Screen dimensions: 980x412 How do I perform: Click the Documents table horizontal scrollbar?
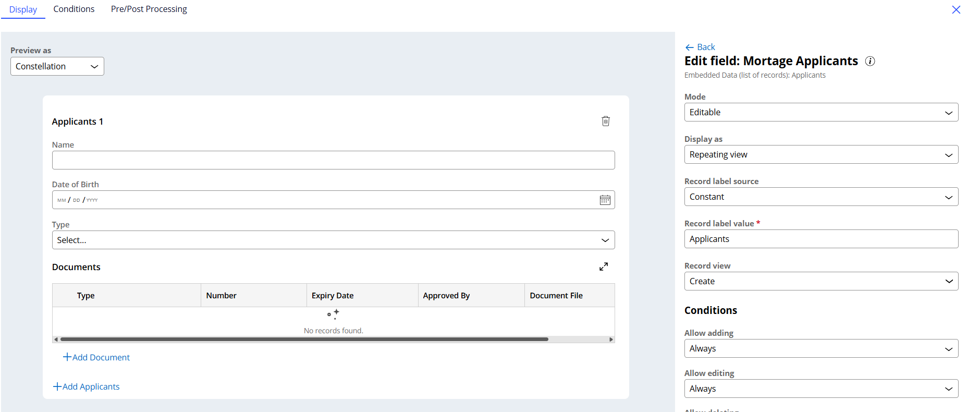(304, 339)
